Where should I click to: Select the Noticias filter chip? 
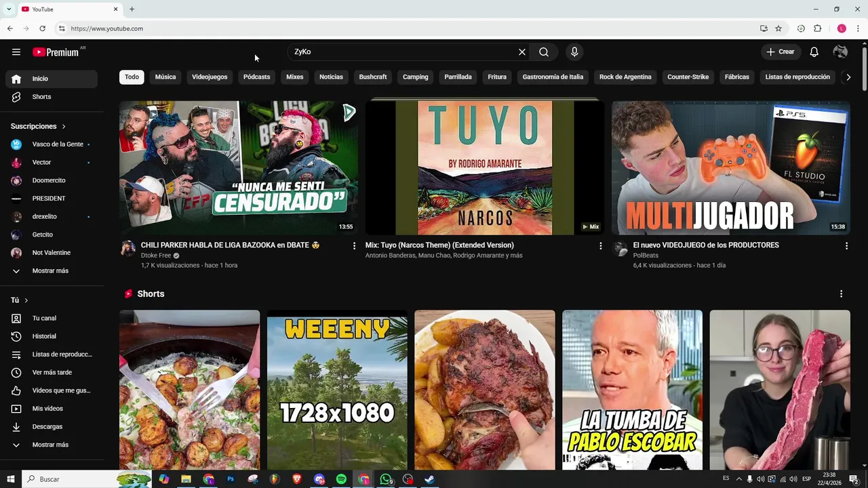point(331,77)
